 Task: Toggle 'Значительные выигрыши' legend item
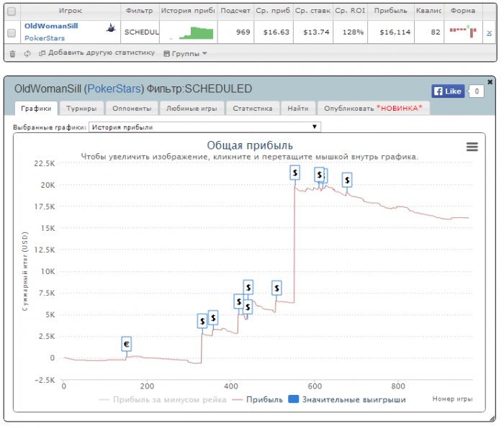pyautogui.click(x=347, y=399)
